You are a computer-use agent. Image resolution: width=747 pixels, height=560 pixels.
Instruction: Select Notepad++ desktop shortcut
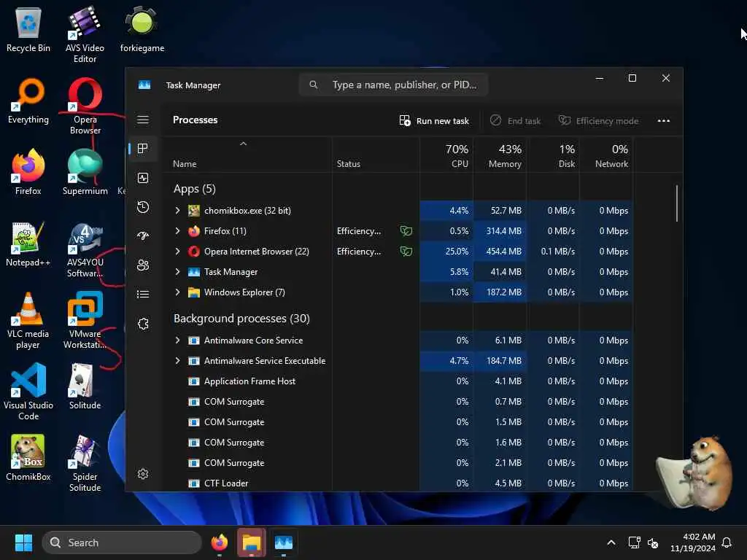[28, 244]
